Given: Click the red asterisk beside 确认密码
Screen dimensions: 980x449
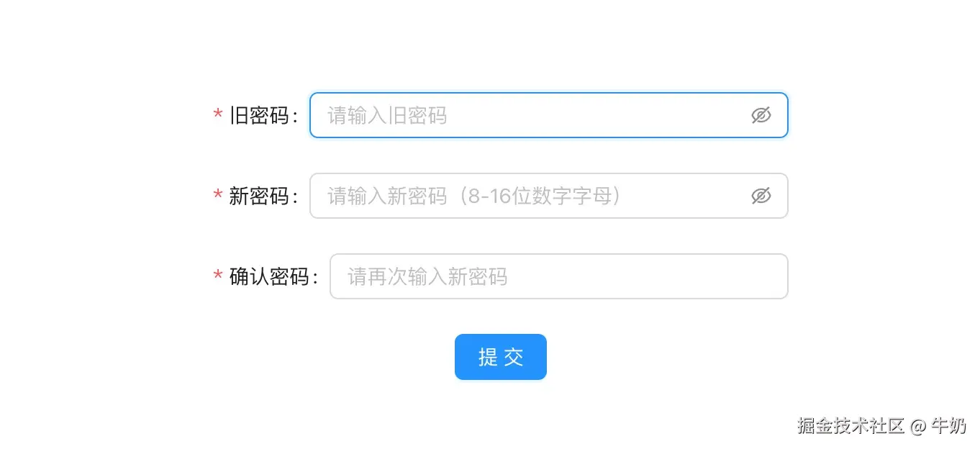Looking at the screenshot, I should click(x=217, y=276).
